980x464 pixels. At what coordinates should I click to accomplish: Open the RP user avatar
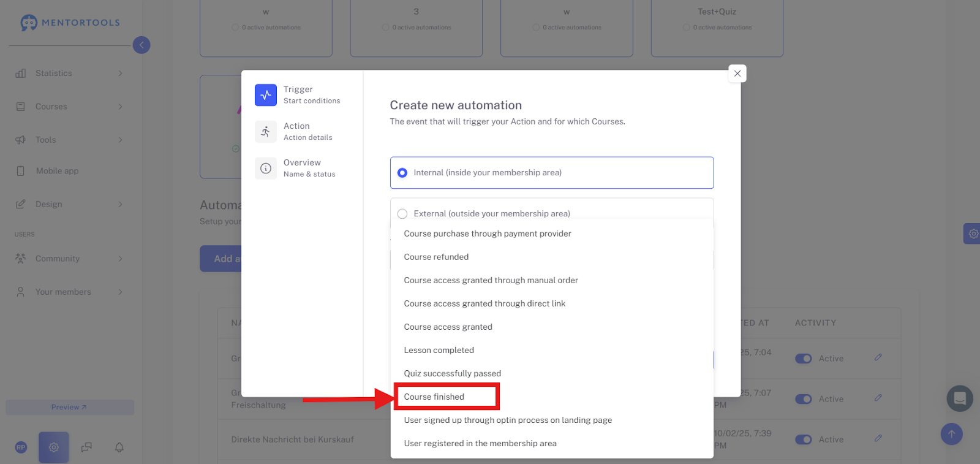tap(21, 447)
